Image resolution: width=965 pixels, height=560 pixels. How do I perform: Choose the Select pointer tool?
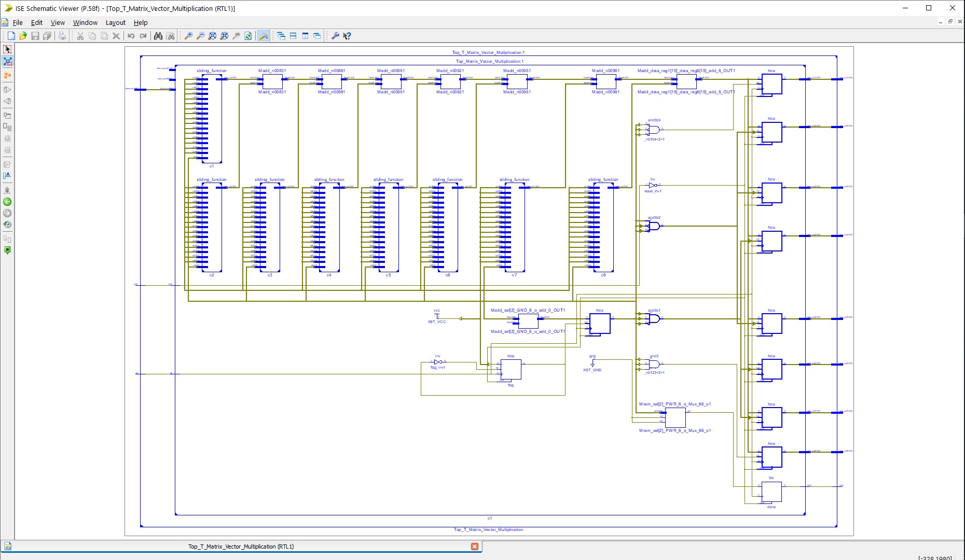point(7,49)
